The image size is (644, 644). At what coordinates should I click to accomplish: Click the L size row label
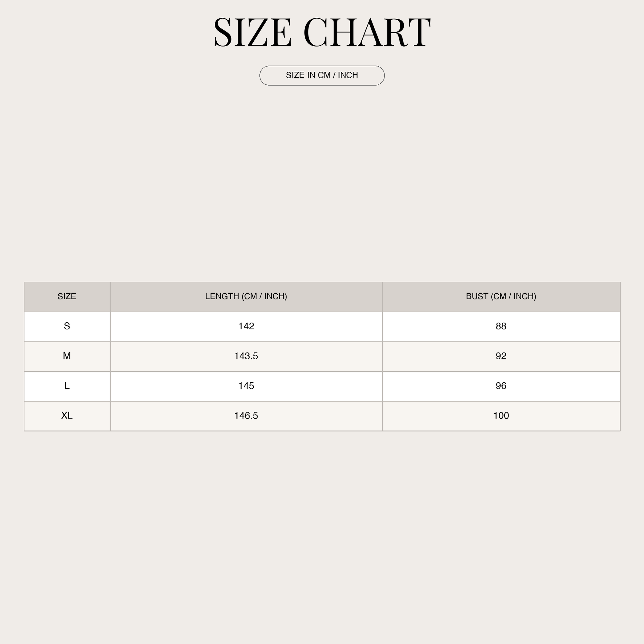coord(67,386)
